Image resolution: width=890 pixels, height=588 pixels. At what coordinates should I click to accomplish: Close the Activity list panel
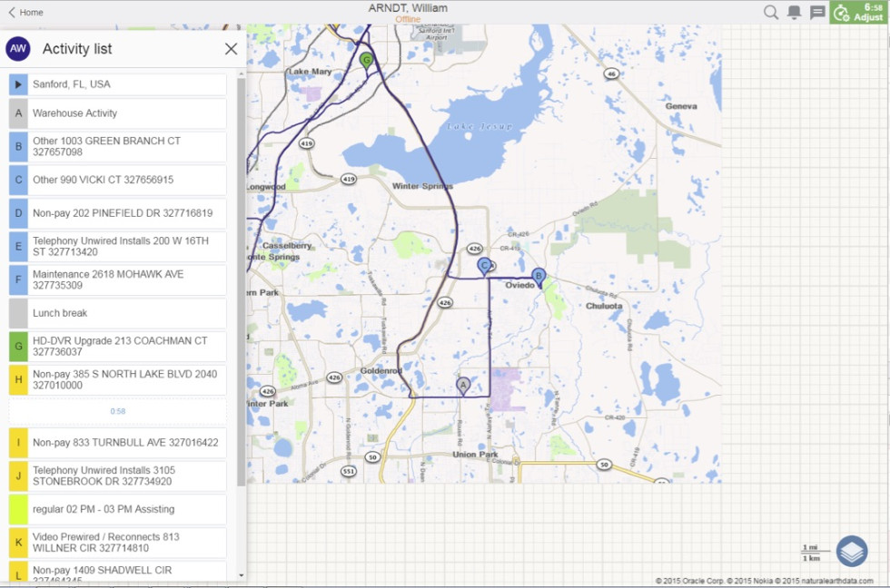click(x=231, y=49)
